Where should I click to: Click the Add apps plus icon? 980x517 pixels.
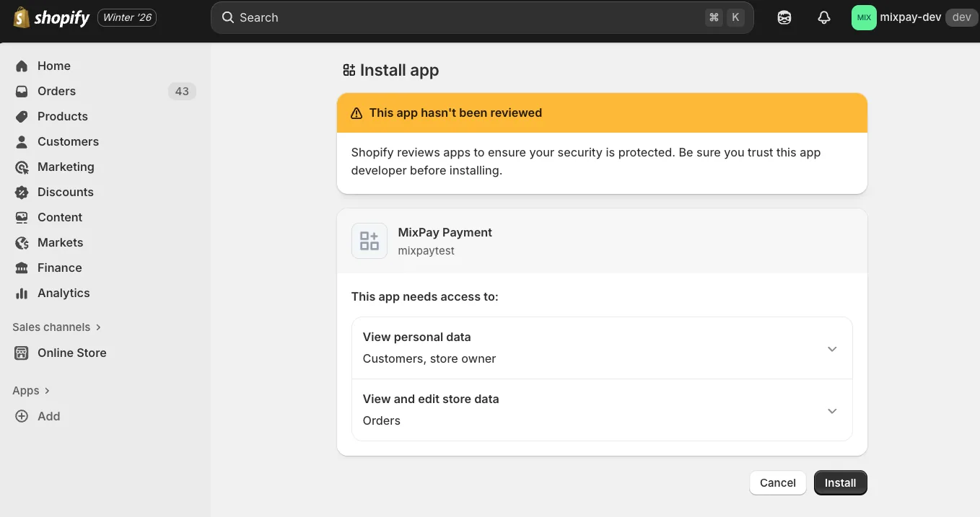point(22,416)
